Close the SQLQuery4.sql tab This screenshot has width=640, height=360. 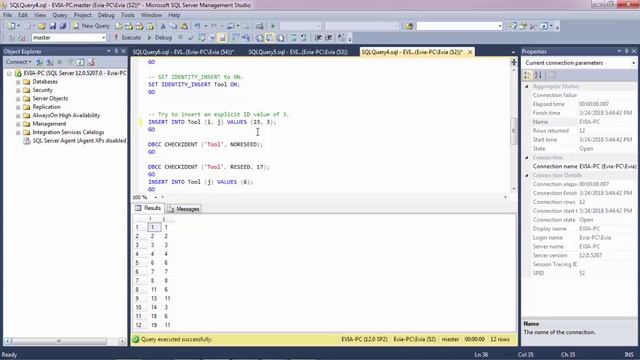tap(470, 52)
